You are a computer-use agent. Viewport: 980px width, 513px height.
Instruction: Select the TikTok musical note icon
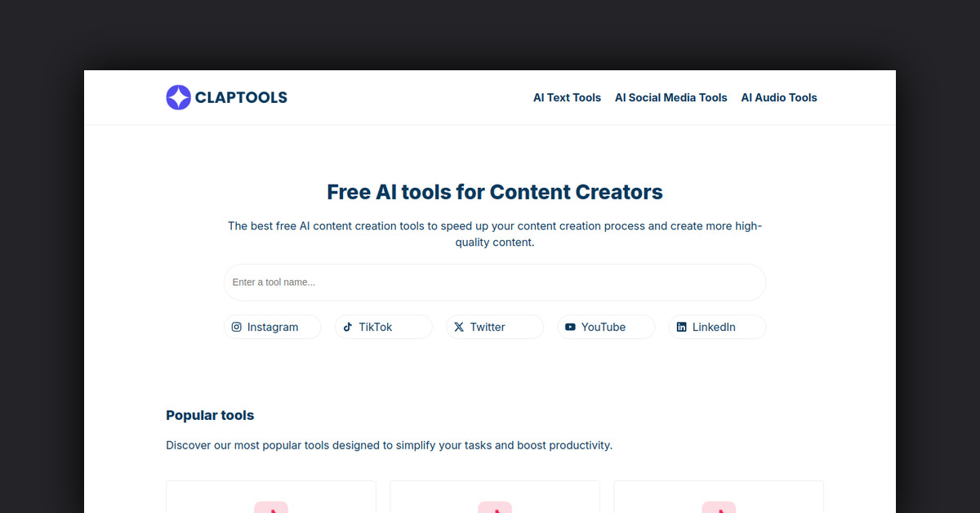tap(349, 327)
